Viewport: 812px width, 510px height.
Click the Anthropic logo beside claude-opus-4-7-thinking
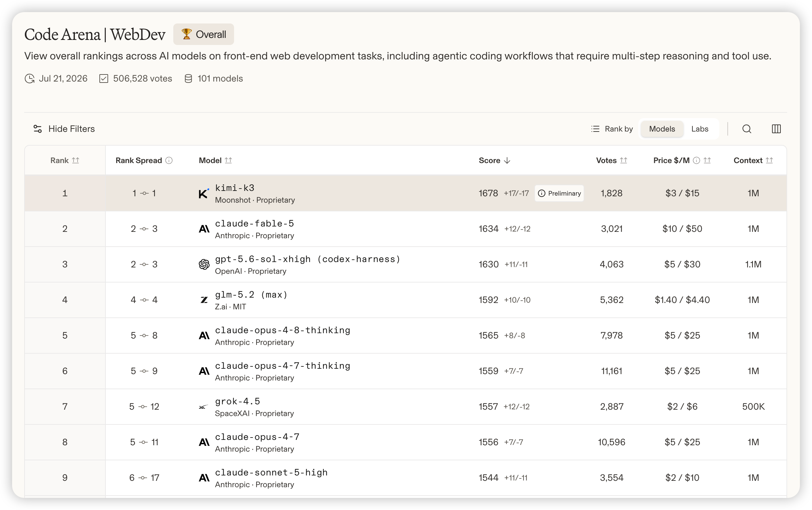coord(204,371)
